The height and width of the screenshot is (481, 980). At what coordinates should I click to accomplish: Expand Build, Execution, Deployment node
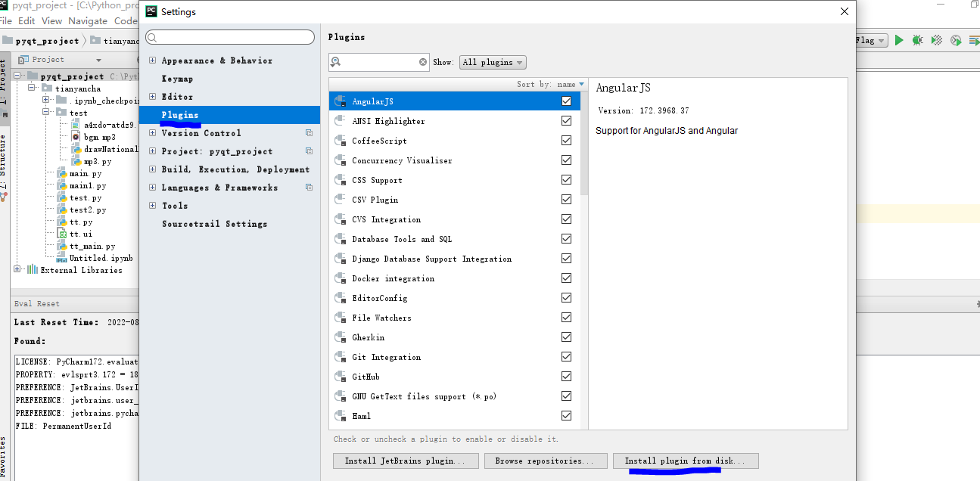[152, 169]
